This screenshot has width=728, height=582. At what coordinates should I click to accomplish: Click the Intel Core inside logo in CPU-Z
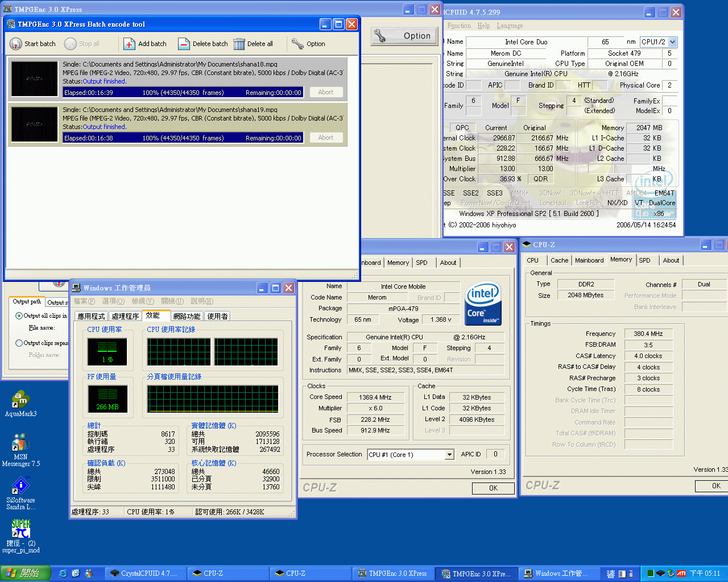point(483,304)
